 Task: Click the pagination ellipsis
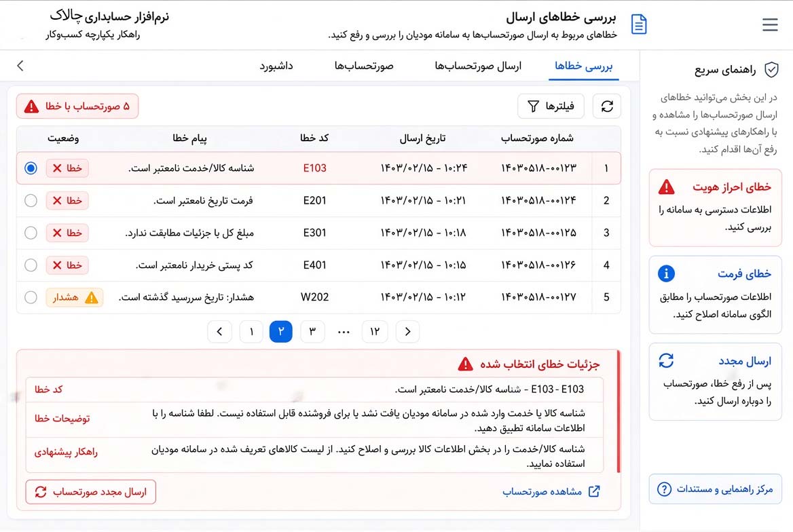point(344,332)
